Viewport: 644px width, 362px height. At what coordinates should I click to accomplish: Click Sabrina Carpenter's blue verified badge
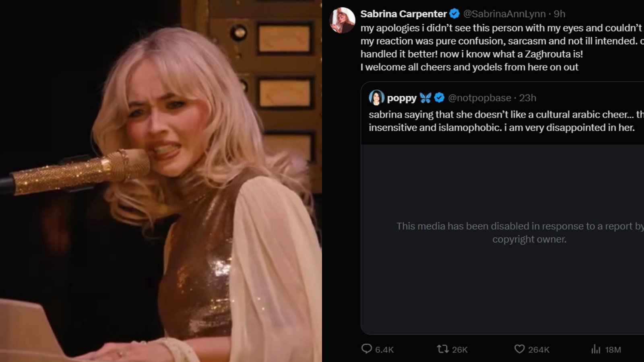pos(454,14)
